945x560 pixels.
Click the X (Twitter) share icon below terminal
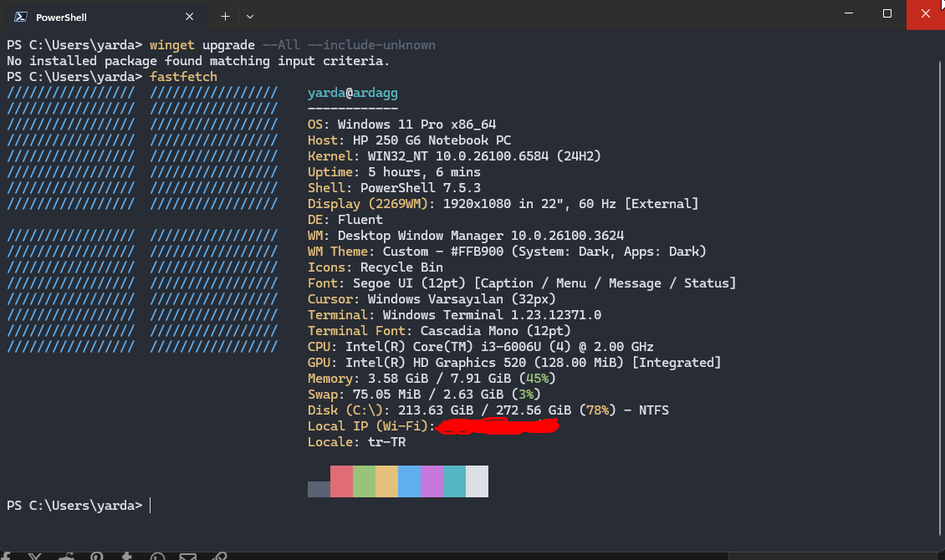[x=35, y=557]
